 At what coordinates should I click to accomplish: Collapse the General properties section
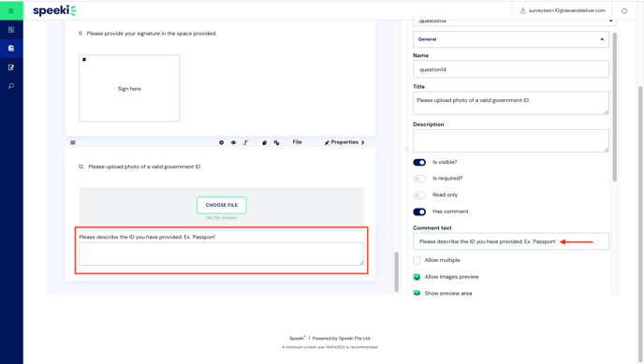pos(510,39)
